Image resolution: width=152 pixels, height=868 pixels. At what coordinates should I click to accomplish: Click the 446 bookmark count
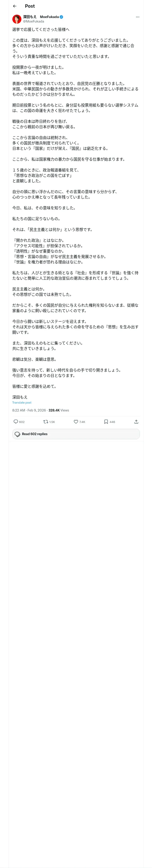[x=112, y=422]
